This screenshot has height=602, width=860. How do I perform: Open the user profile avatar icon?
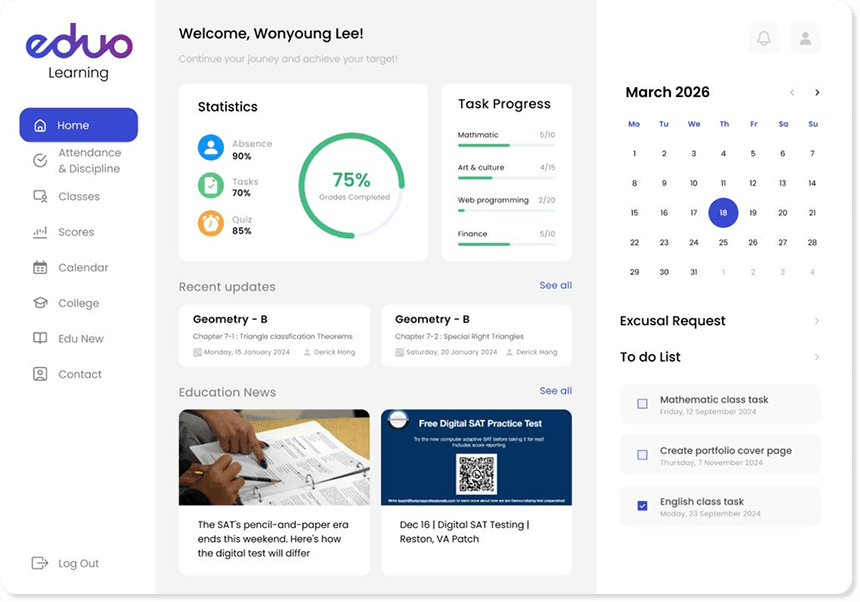tap(805, 38)
